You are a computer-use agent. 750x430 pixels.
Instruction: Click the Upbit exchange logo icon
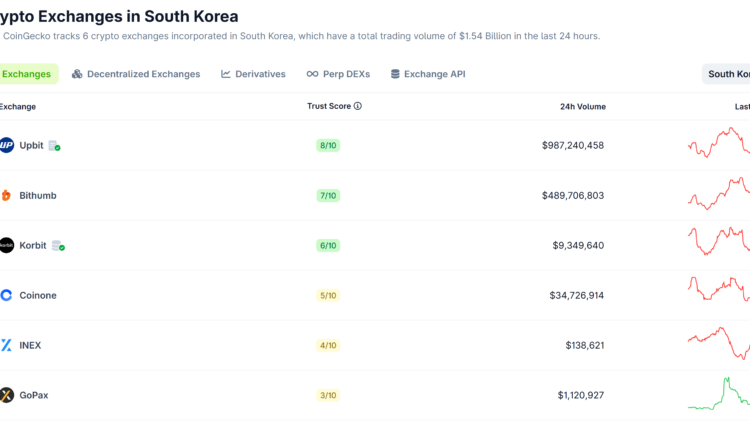[7, 145]
